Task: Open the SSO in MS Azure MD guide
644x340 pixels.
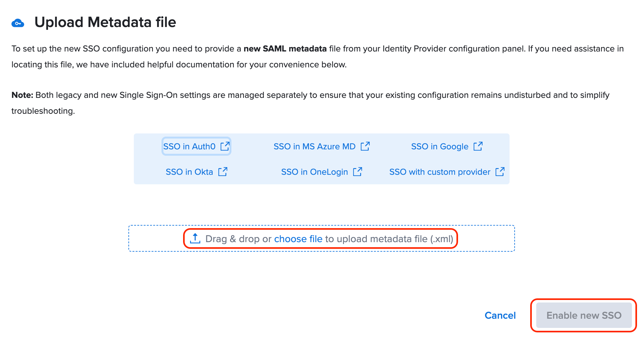Action: (x=315, y=146)
